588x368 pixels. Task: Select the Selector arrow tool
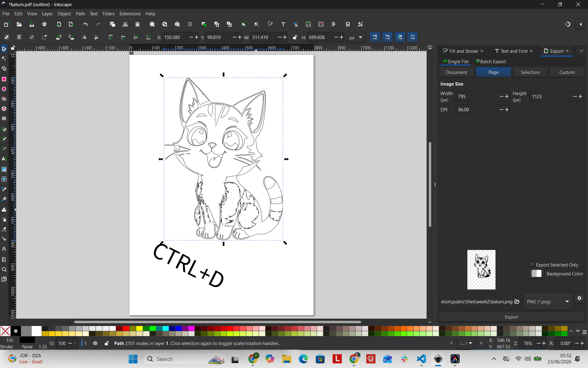coord(4,49)
